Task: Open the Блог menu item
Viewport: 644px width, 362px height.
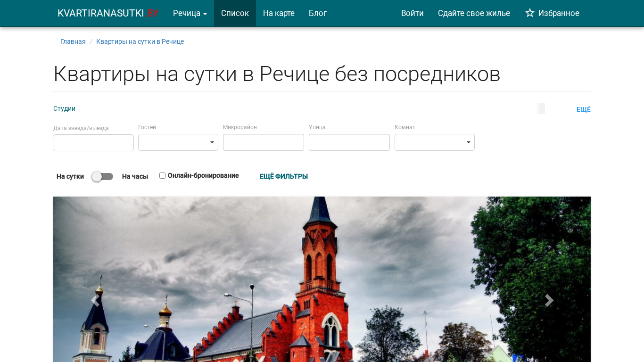Action: [318, 13]
